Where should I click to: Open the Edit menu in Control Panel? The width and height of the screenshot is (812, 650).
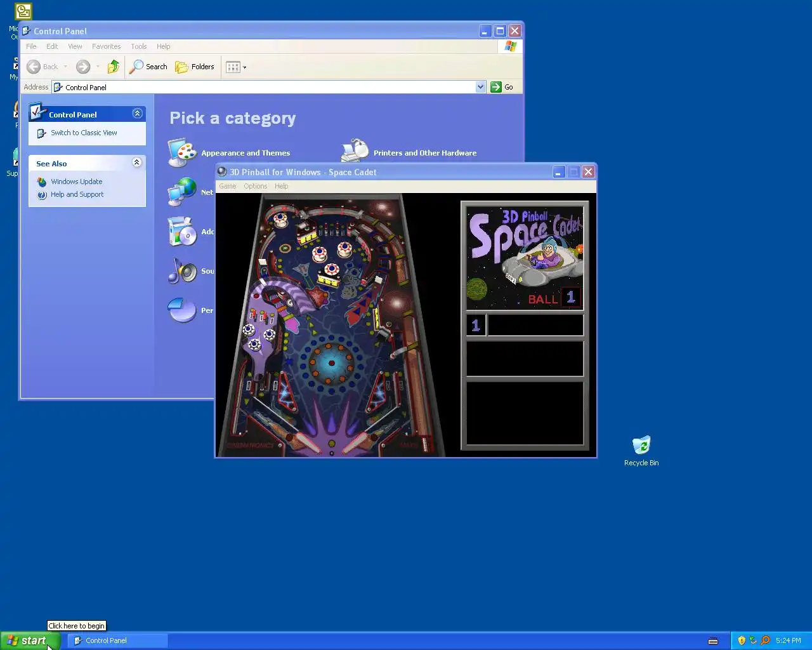coord(52,46)
